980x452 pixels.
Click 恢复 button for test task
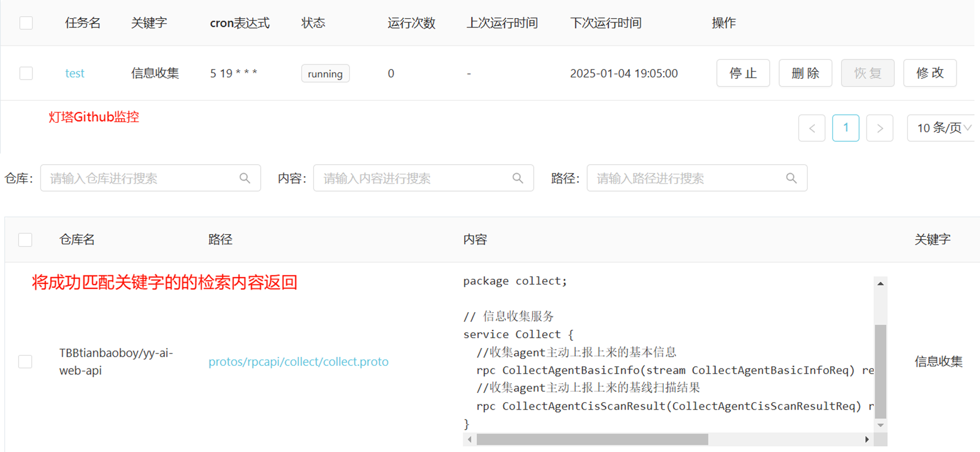[868, 73]
